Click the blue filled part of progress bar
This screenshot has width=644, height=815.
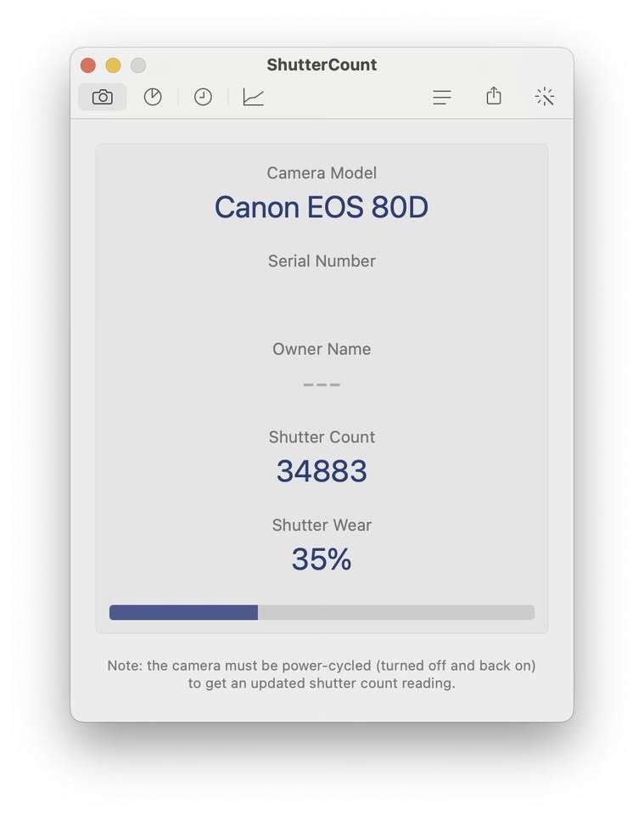183,612
